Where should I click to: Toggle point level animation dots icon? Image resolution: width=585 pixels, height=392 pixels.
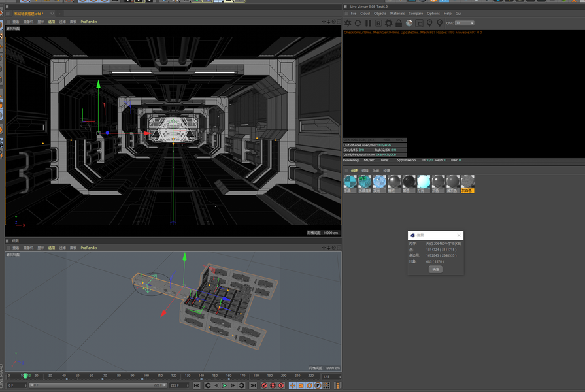[x=326, y=385]
